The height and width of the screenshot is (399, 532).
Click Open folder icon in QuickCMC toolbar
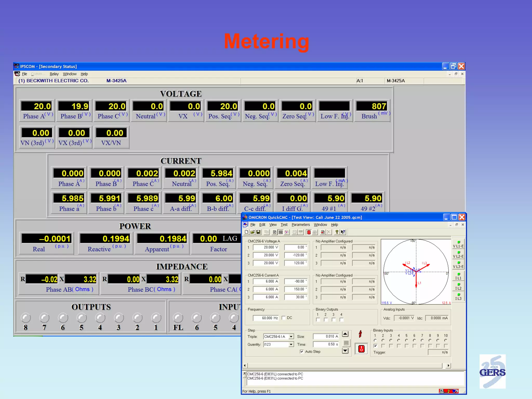click(x=252, y=232)
